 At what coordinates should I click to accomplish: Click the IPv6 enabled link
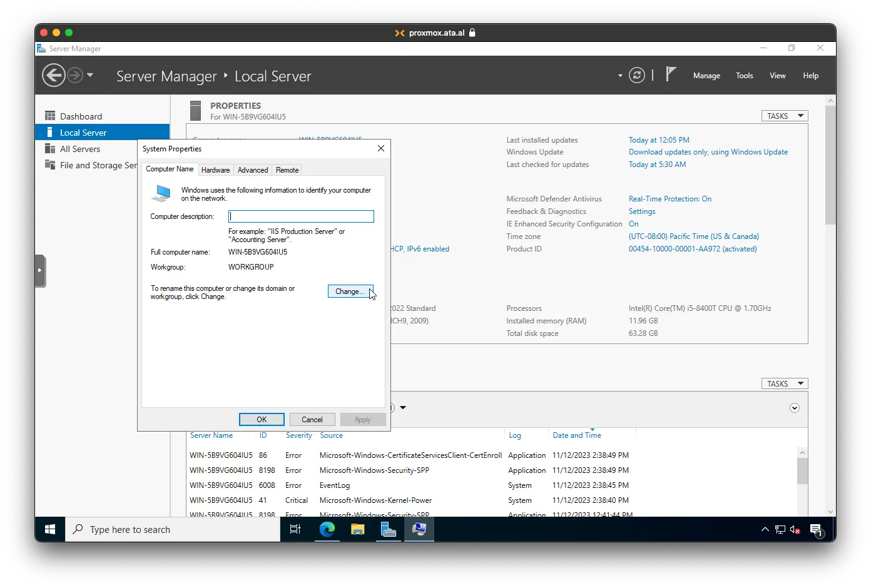(421, 249)
